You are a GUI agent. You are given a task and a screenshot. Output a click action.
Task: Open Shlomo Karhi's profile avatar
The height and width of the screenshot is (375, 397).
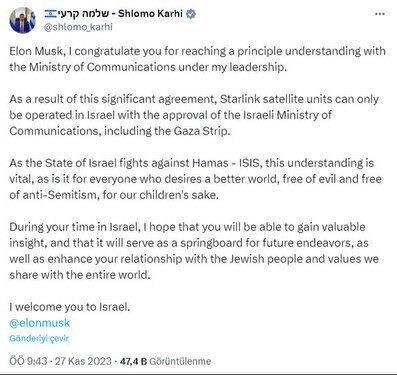(22, 20)
